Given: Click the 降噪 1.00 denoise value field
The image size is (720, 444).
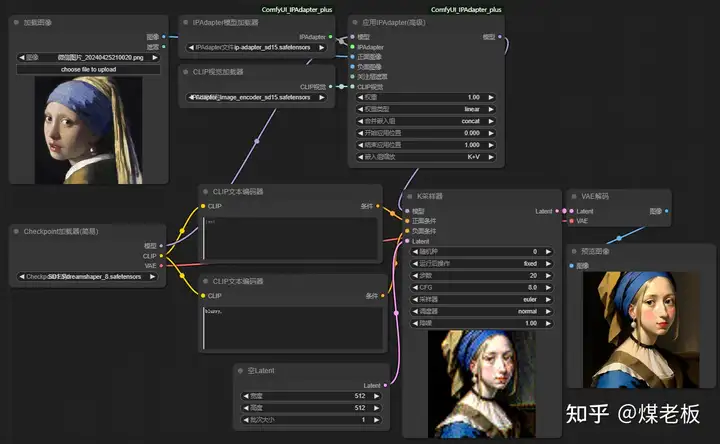Looking at the screenshot, I should pos(482,323).
